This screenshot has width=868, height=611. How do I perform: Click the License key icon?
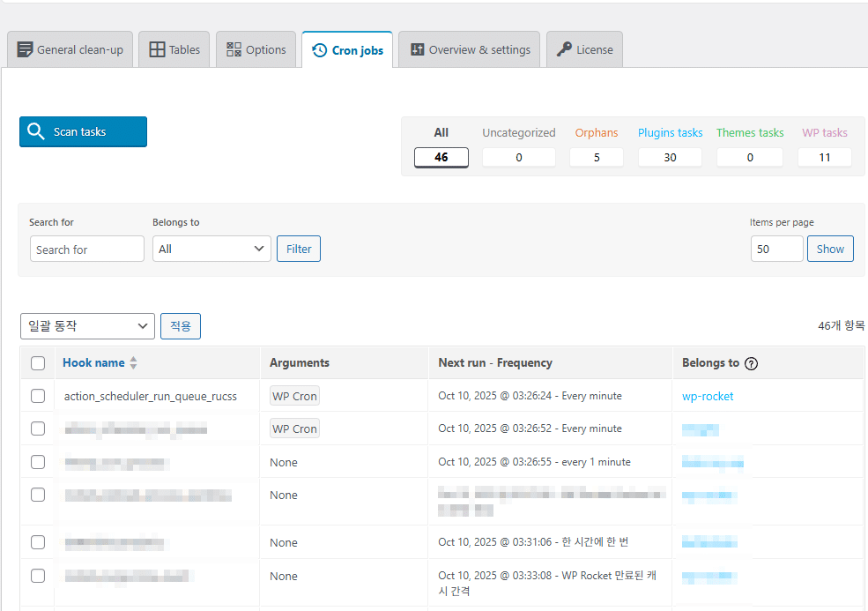click(564, 49)
